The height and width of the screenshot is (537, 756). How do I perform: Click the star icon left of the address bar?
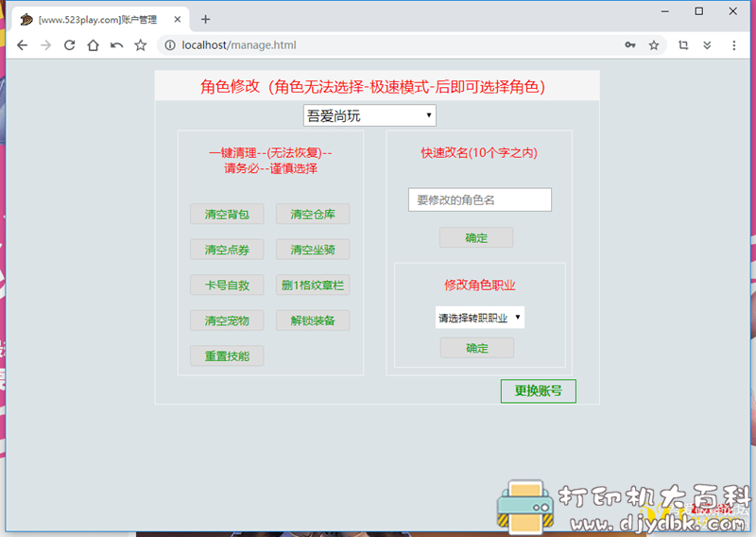tap(140, 45)
